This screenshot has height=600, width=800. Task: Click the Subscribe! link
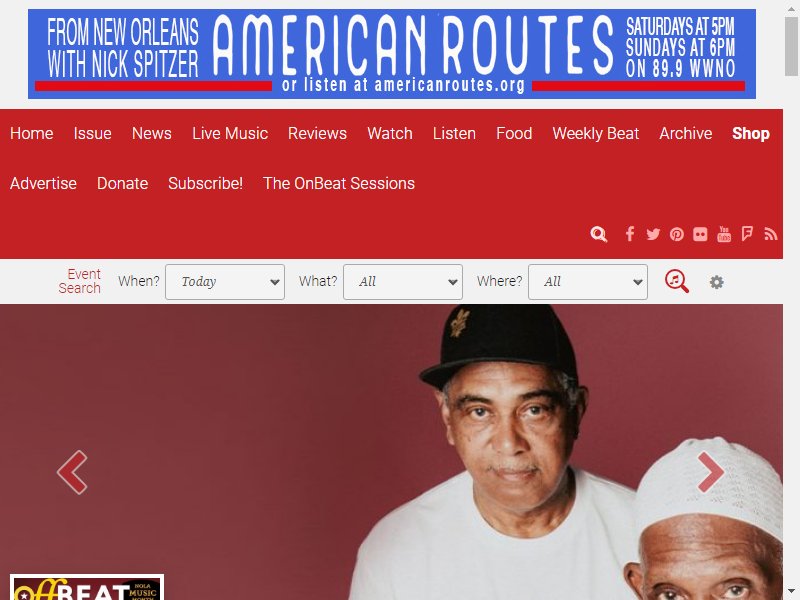click(206, 184)
